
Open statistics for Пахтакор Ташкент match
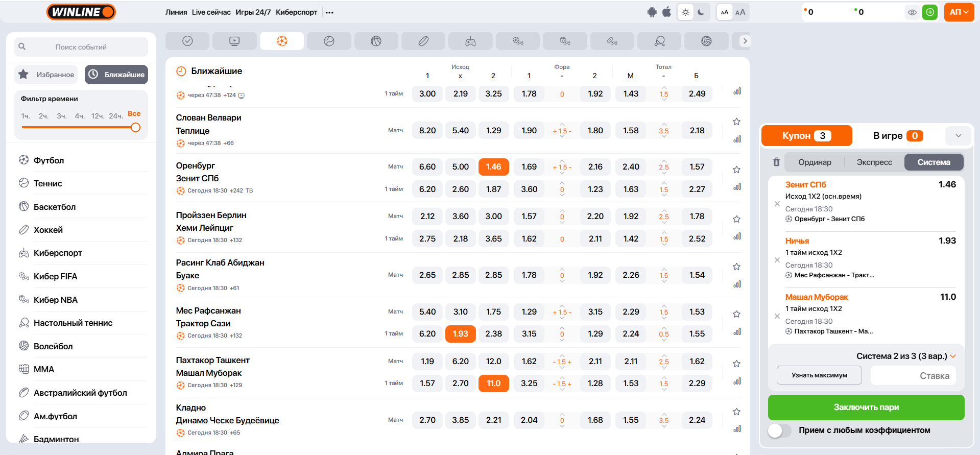737,381
